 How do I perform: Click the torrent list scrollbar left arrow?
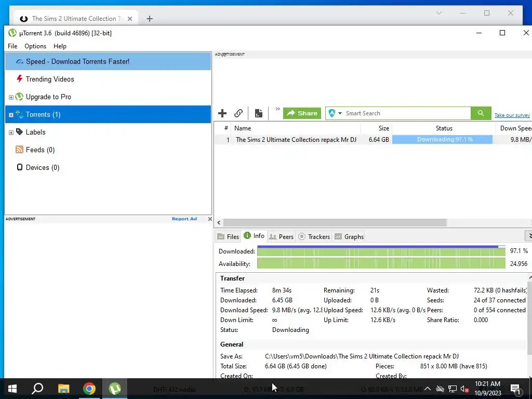click(219, 222)
